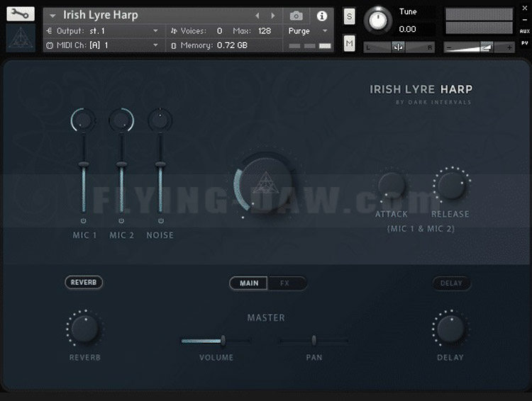Image resolution: width=532 pixels, height=401 pixels.
Task: Adjust the header output volume slider
Action: pos(479,47)
